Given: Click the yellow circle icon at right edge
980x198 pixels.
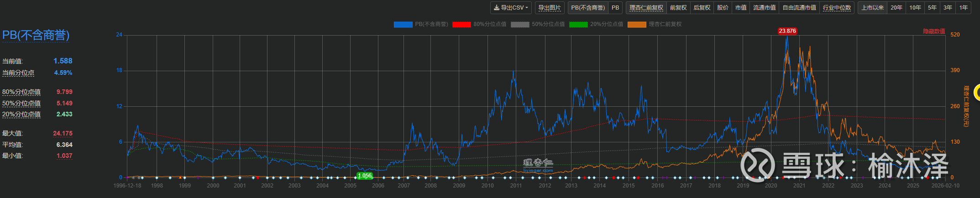Looking at the screenshot, I should (x=977, y=93).
